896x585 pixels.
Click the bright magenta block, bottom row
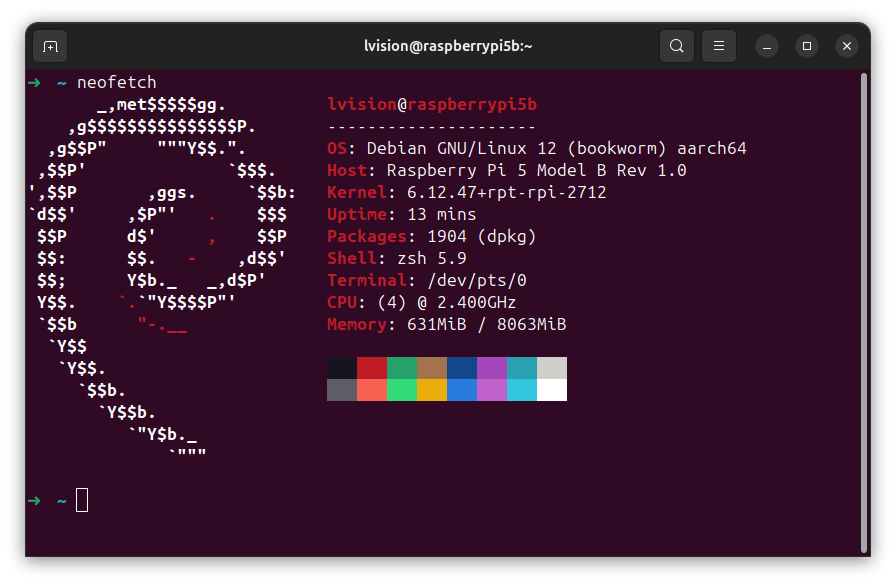pos(492,390)
